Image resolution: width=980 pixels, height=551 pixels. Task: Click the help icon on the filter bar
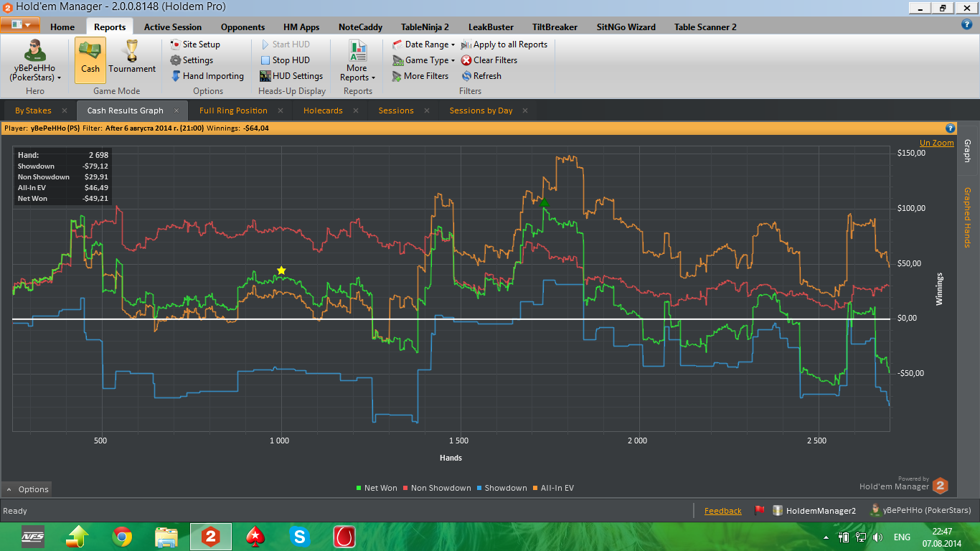pyautogui.click(x=951, y=128)
